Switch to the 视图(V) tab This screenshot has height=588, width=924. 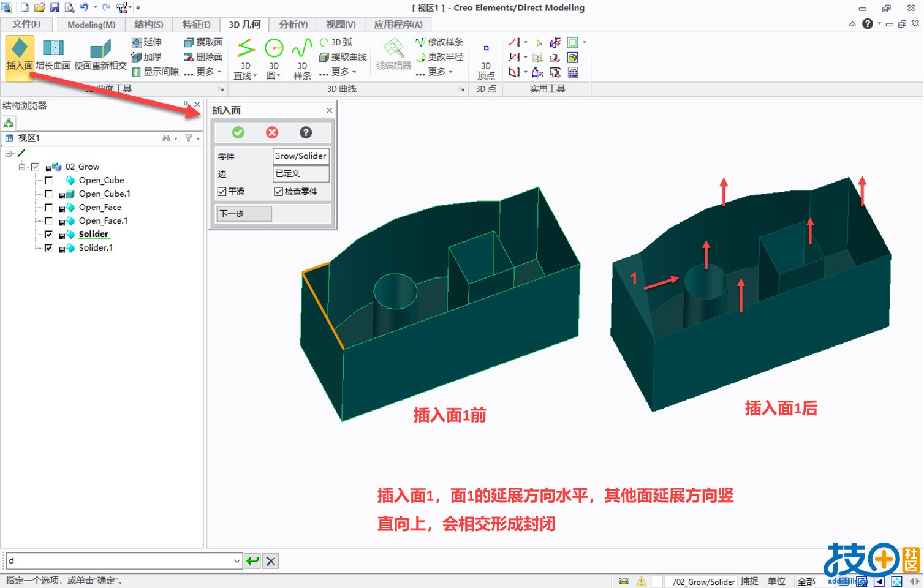coord(341,24)
